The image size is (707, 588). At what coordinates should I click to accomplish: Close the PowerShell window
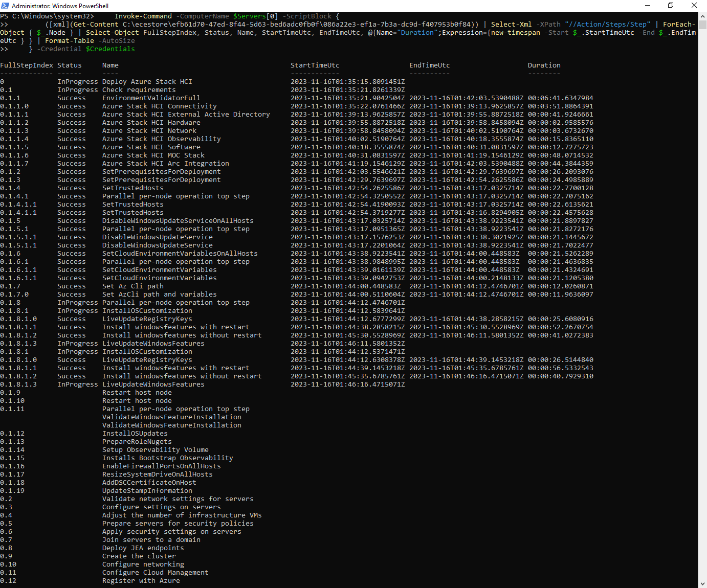coord(694,6)
